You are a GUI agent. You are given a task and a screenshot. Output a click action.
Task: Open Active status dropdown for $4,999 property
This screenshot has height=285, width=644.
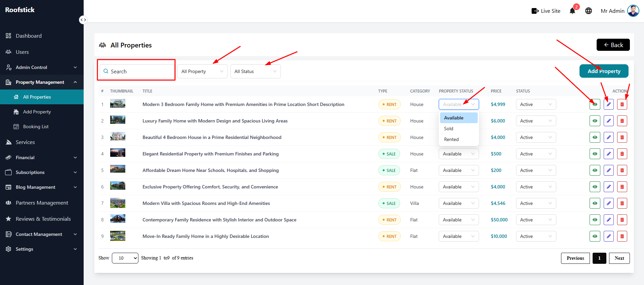coord(536,104)
